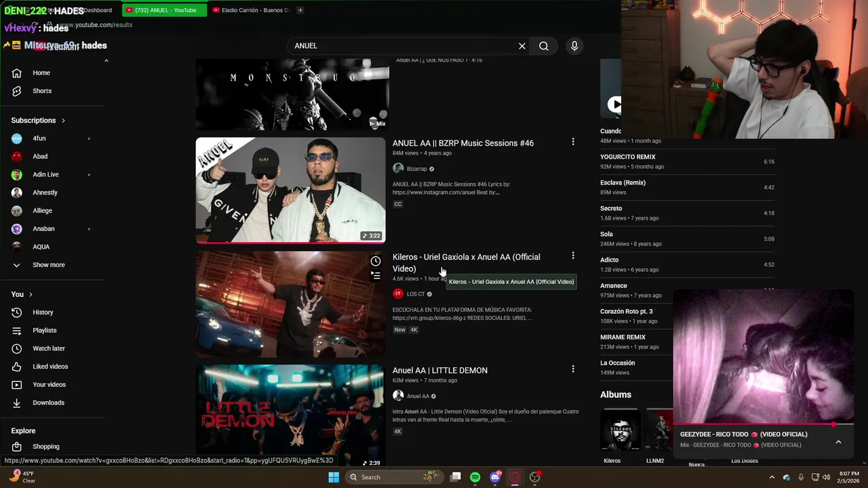
Task: Open Anuel AA | LITTLE DEMON title
Action: (440, 370)
